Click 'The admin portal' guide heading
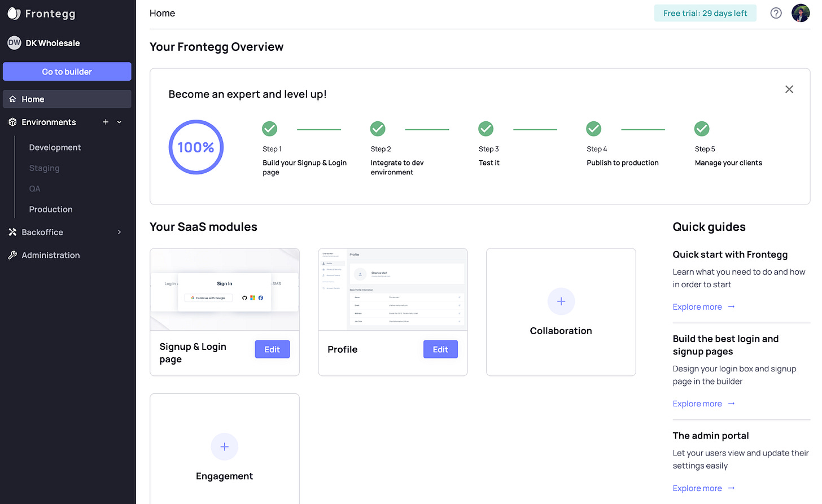 click(x=711, y=436)
